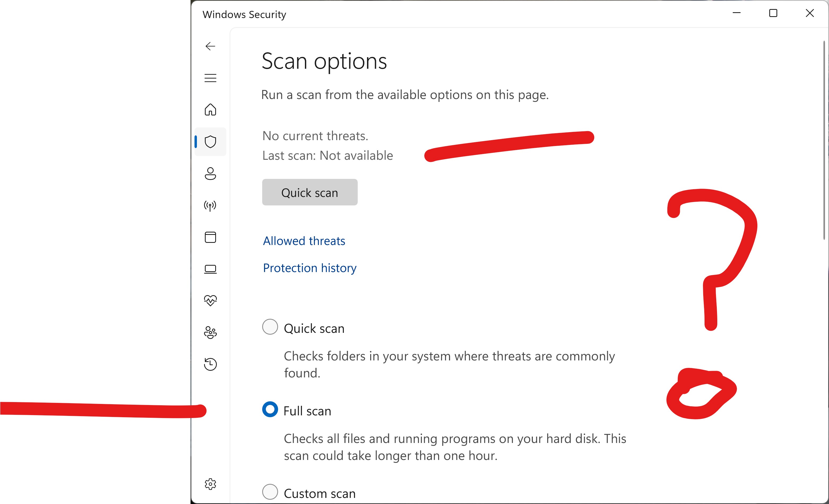Open the hamburger navigation menu
The height and width of the screenshot is (504, 829).
click(x=210, y=78)
